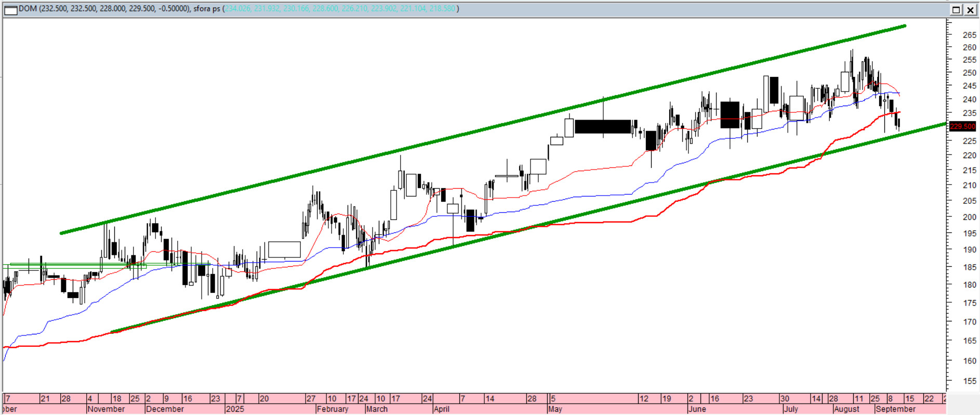Click the June month label
This screenshot has height=415, width=980.
[x=697, y=409]
